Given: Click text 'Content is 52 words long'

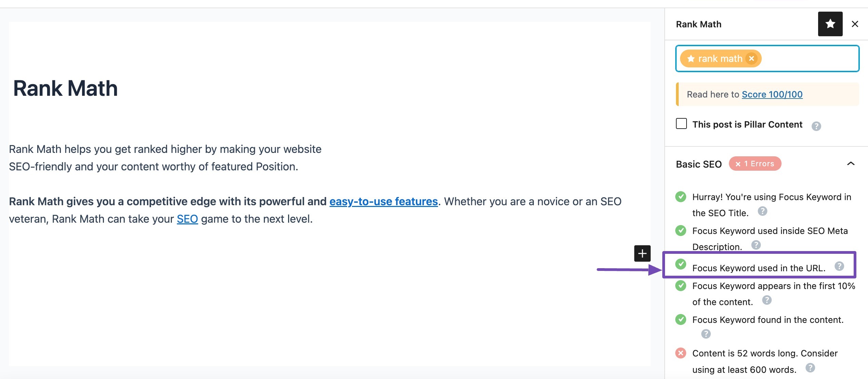Looking at the screenshot, I should click(x=745, y=353).
